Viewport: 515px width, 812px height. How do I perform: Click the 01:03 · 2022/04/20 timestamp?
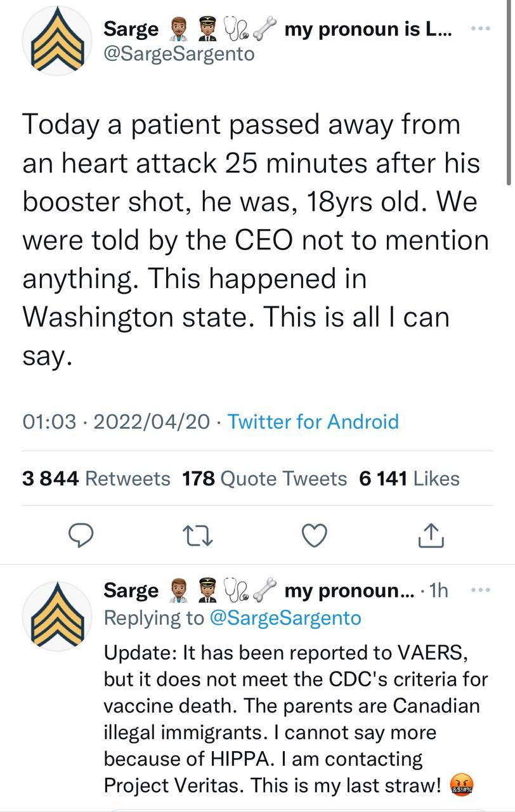pos(117,421)
